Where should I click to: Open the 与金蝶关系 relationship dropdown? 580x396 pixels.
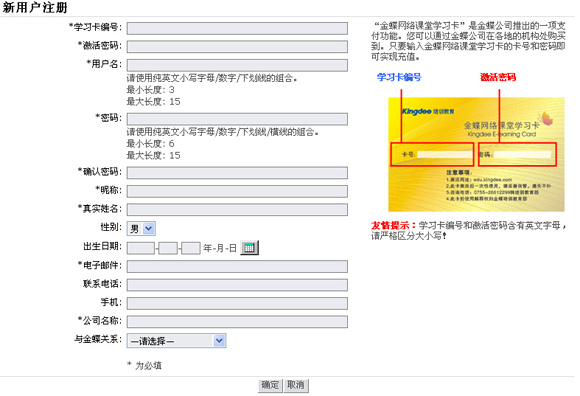176,341
